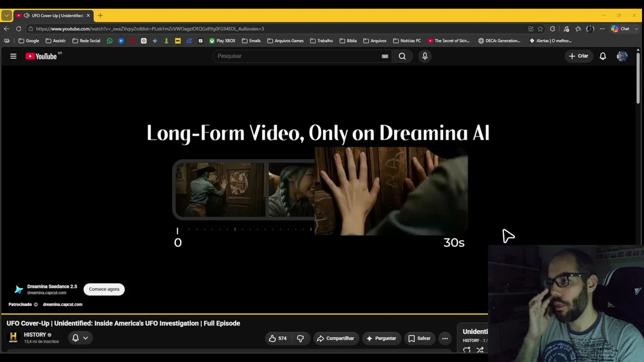Click the Criar create button
The height and width of the screenshot is (362, 644).
578,56
